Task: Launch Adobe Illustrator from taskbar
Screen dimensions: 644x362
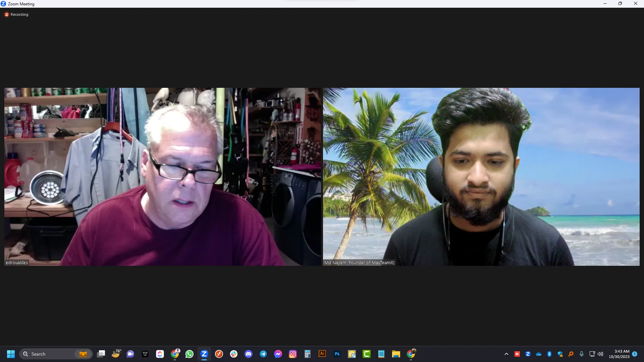Action: coord(322,354)
